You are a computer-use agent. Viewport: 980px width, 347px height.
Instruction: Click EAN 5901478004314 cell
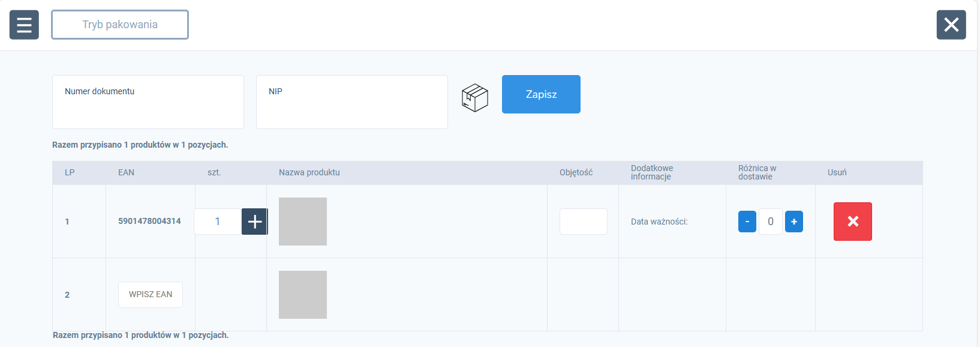click(x=149, y=221)
